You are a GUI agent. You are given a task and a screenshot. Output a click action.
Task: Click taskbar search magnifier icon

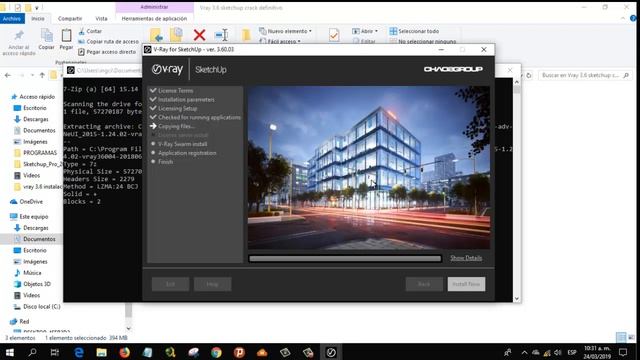(x=32, y=352)
